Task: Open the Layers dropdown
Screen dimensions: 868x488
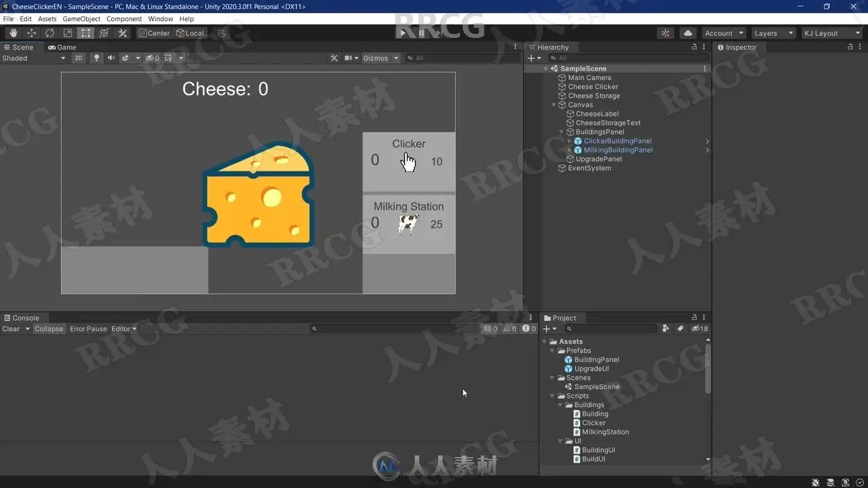Action: click(773, 33)
